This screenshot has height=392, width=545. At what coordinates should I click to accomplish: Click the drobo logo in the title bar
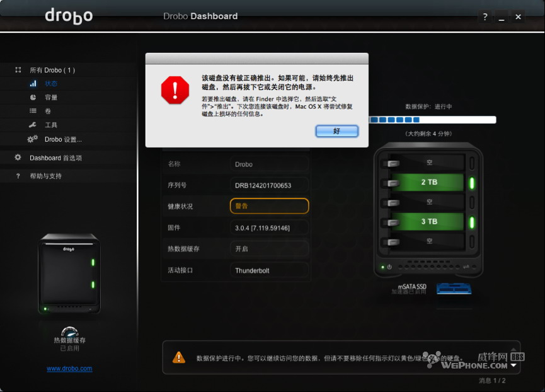(x=69, y=16)
